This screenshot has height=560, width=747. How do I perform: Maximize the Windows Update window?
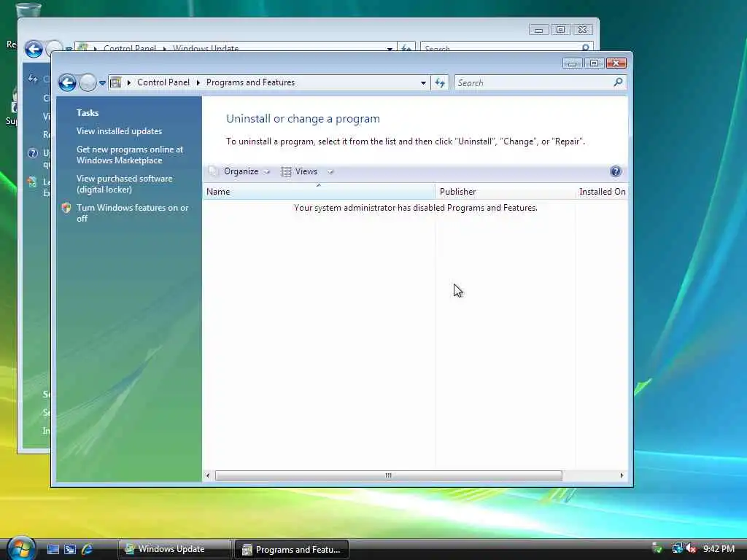561,29
